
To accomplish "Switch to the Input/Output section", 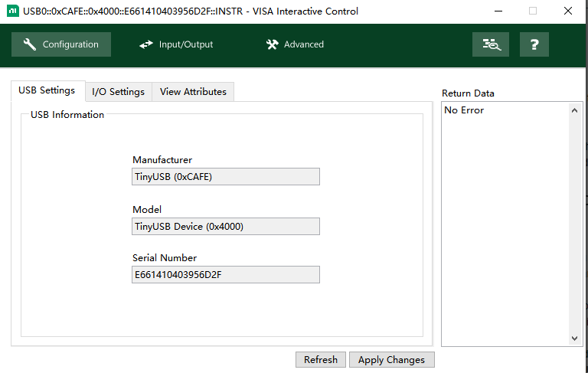I will [x=176, y=44].
